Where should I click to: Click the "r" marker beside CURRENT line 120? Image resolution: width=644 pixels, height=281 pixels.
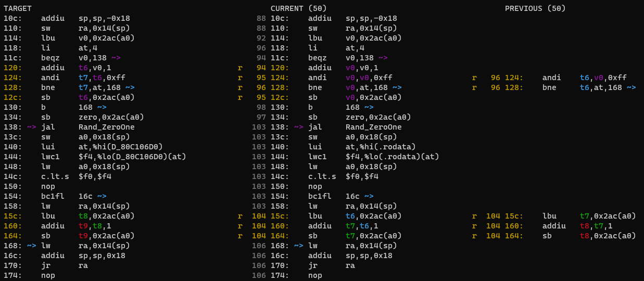(x=240, y=68)
